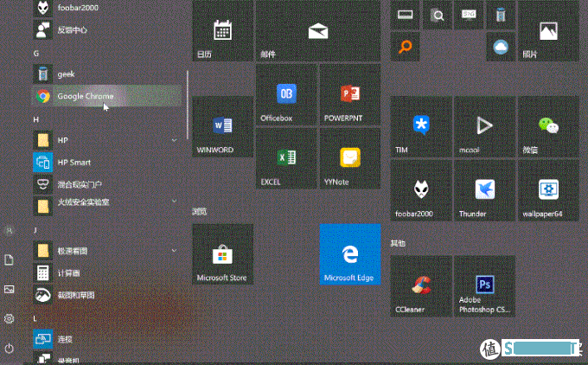The width and height of the screenshot is (588, 365).
Task: Open the 邮件 mail tile
Action: 318,31
